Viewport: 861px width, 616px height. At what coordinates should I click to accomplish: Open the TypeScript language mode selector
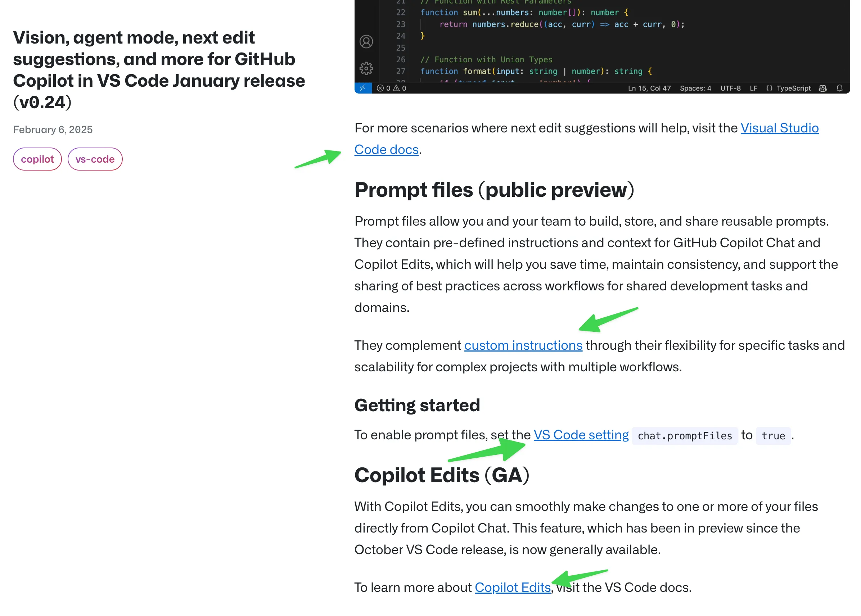tap(794, 88)
